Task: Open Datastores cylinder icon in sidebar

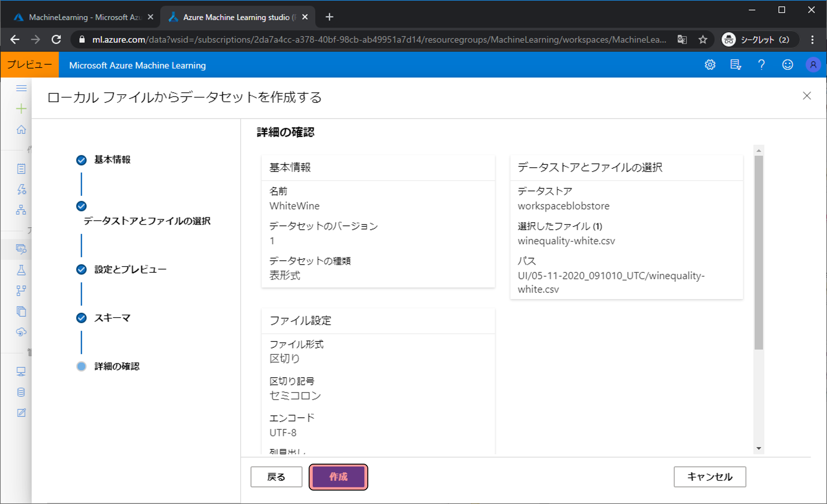Action: 21,392
